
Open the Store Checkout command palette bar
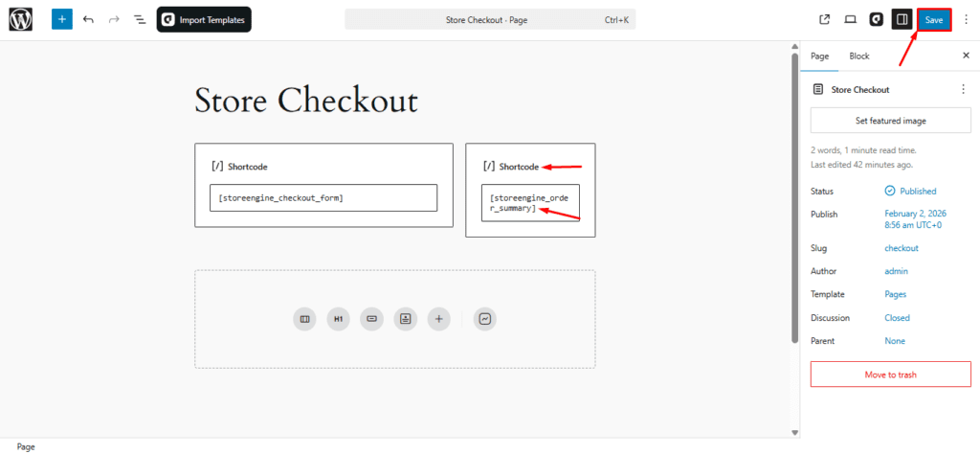489,20
